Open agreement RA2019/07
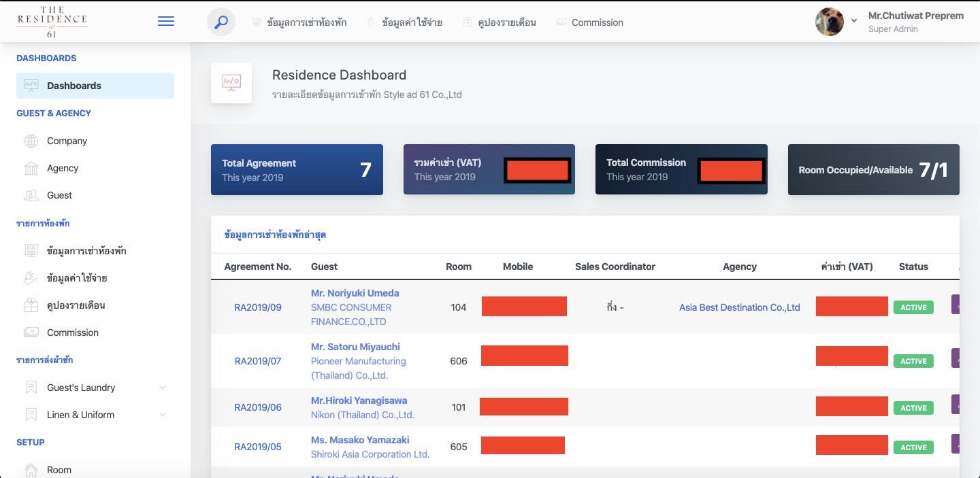This screenshot has height=478, width=980. pyautogui.click(x=258, y=361)
